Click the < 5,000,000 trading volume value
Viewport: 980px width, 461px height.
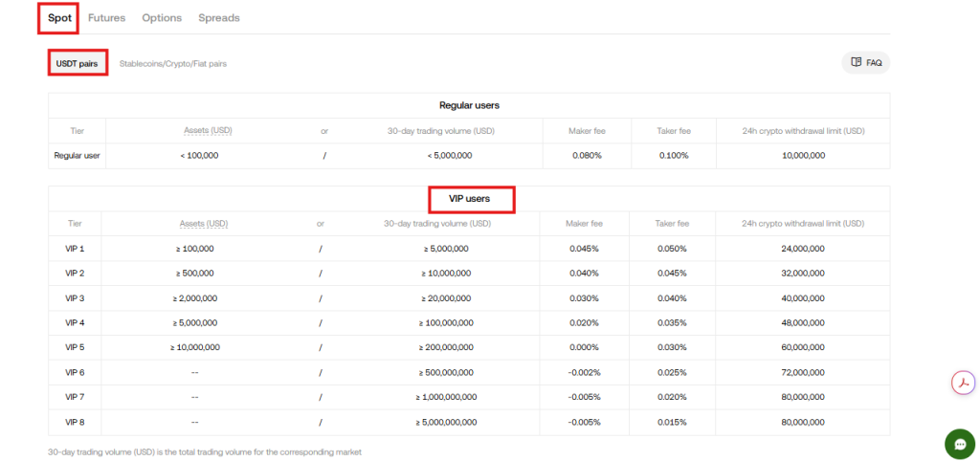450,156
